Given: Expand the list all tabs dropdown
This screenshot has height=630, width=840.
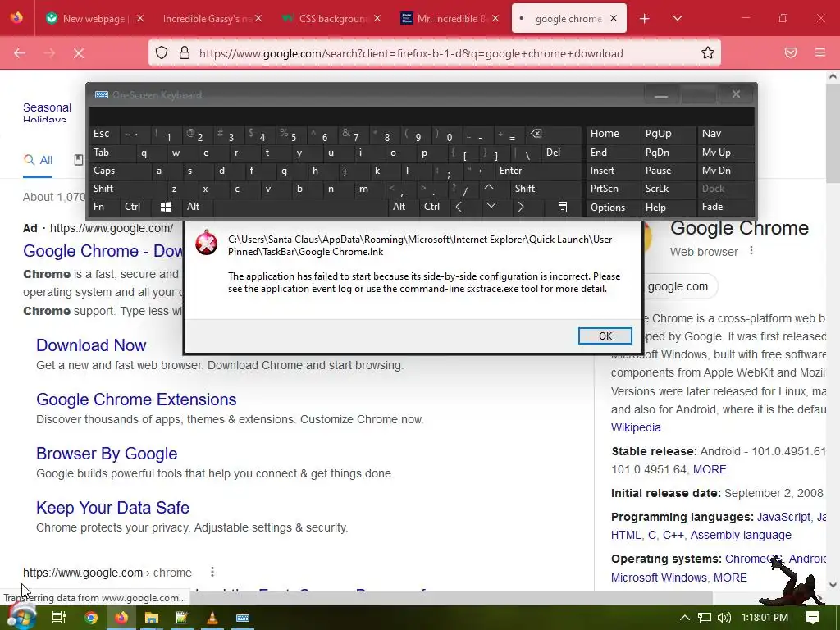Looking at the screenshot, I should click(677, 19).
